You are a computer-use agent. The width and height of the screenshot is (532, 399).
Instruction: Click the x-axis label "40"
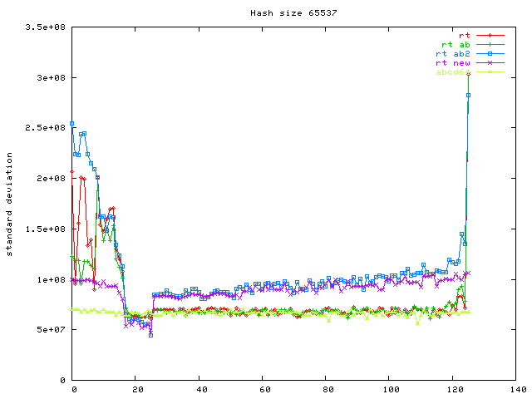coord(202,389)
